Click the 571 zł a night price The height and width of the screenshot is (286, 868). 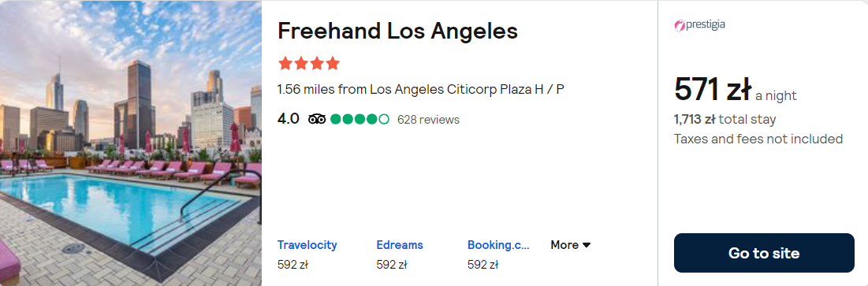pos(735,90)
